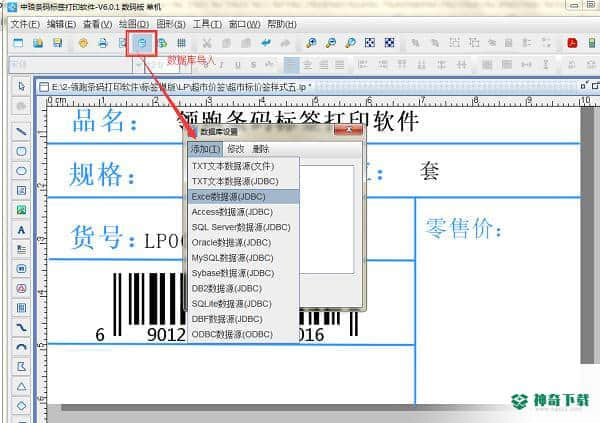Screen dimensions: 600x423
Task: Select the triangle shape tool
Action: [x=21, y=386]
